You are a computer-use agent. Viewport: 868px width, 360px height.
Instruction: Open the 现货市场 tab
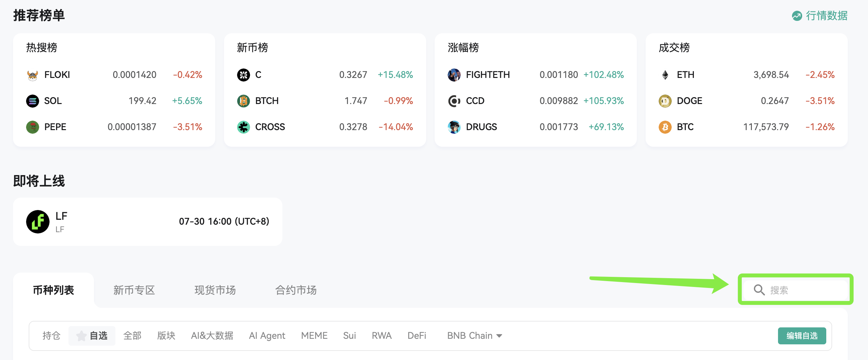click(215, 290)
